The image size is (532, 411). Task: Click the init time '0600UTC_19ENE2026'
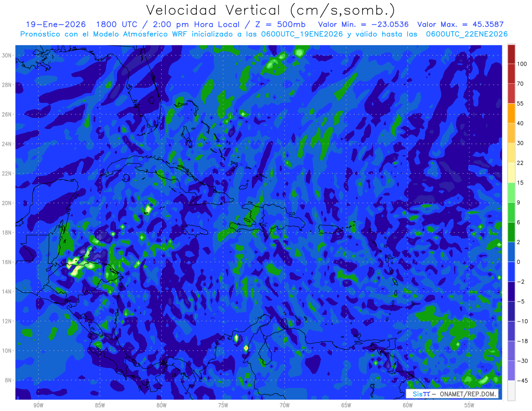(x=301, y=34)
